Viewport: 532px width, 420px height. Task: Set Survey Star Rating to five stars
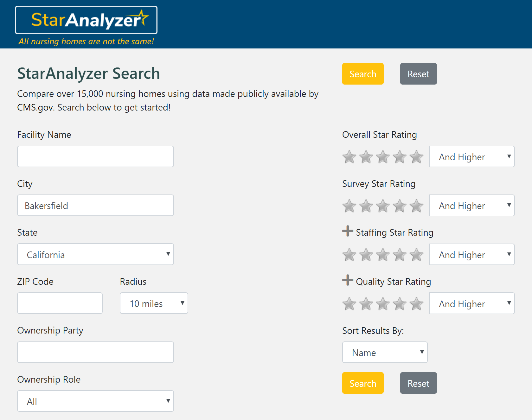coord(416,206)
